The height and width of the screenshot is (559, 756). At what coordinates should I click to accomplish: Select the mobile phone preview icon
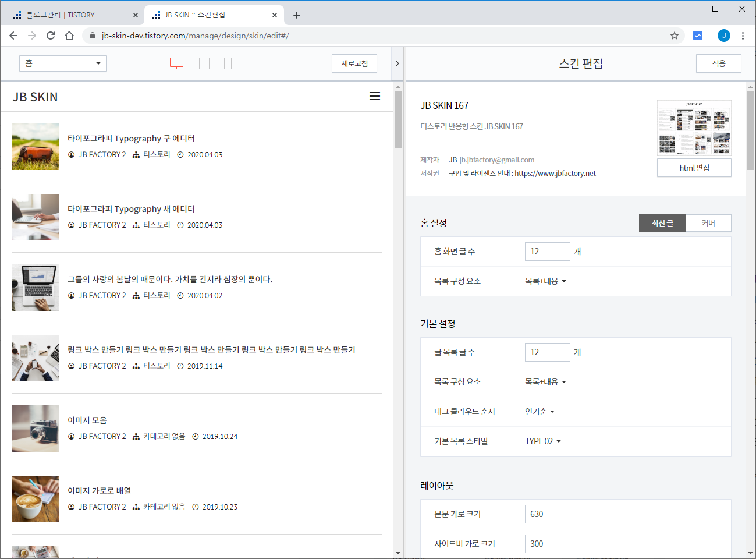point(228,63)
